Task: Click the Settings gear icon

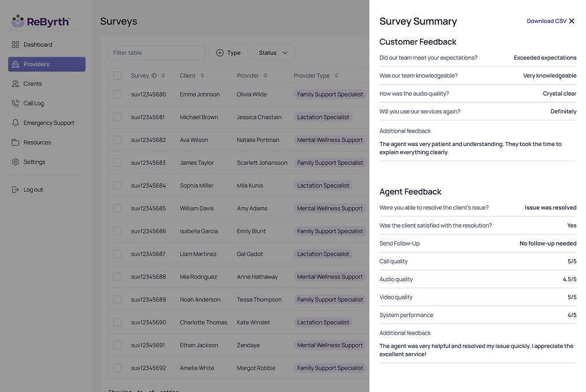Action: pos(15,162)
